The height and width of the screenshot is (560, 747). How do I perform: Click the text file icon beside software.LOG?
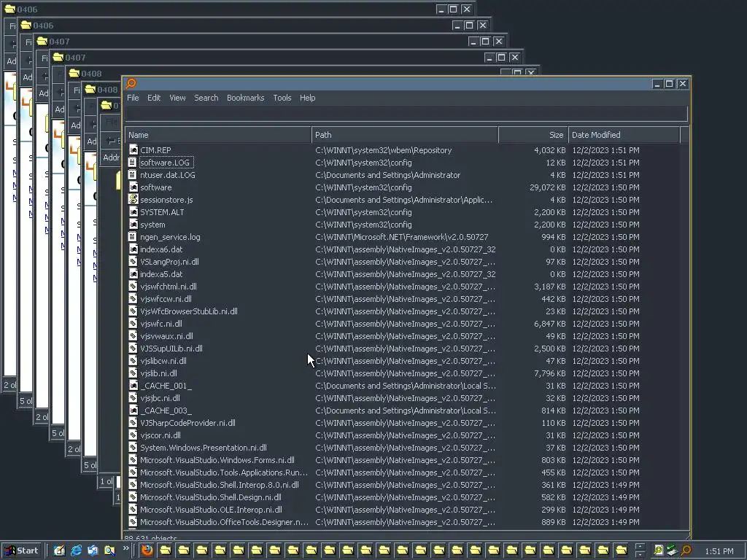coord(133,163)
